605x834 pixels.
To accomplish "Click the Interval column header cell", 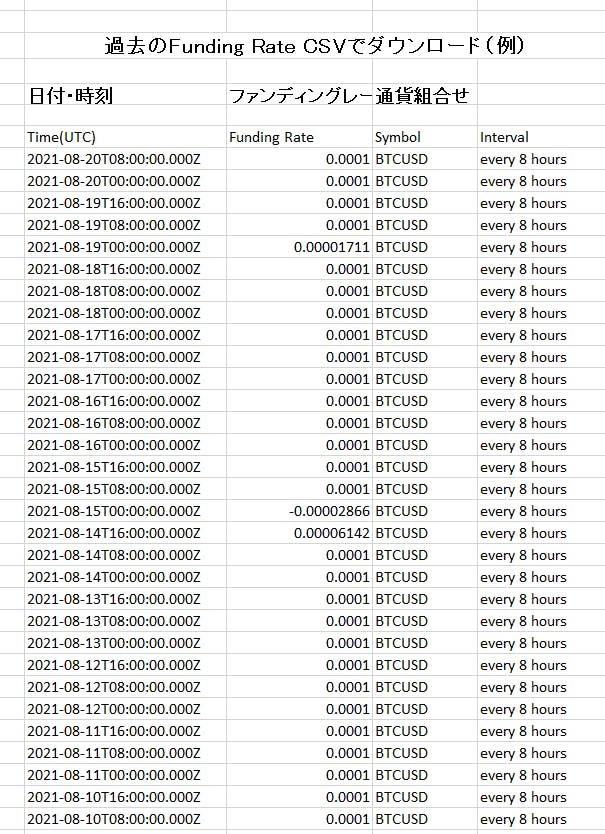I will click(x=504, y=137).
